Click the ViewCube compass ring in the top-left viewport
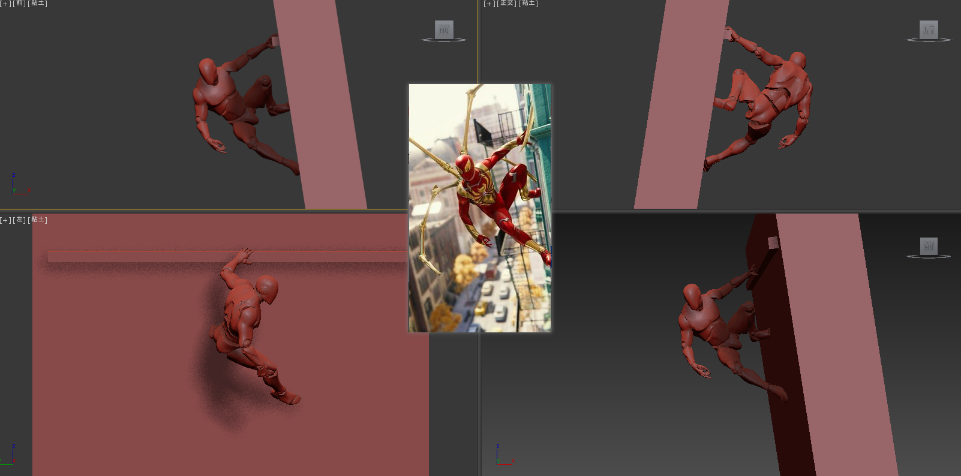This screenshot has height=476, width=961. click(x=444, y=40)
